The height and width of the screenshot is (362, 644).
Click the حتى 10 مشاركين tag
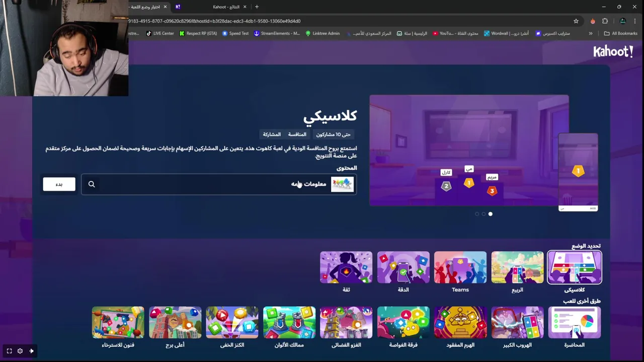[333, 134]
